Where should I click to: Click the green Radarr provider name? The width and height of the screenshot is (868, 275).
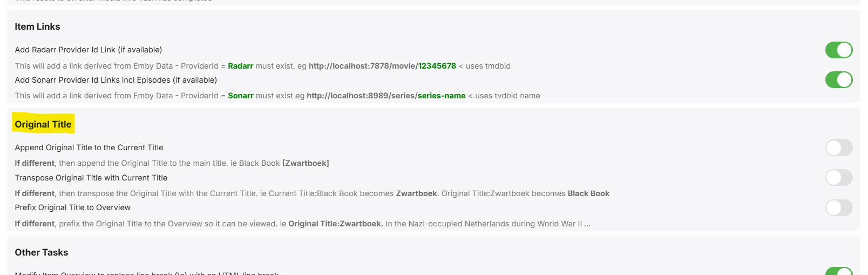(240, 66)
